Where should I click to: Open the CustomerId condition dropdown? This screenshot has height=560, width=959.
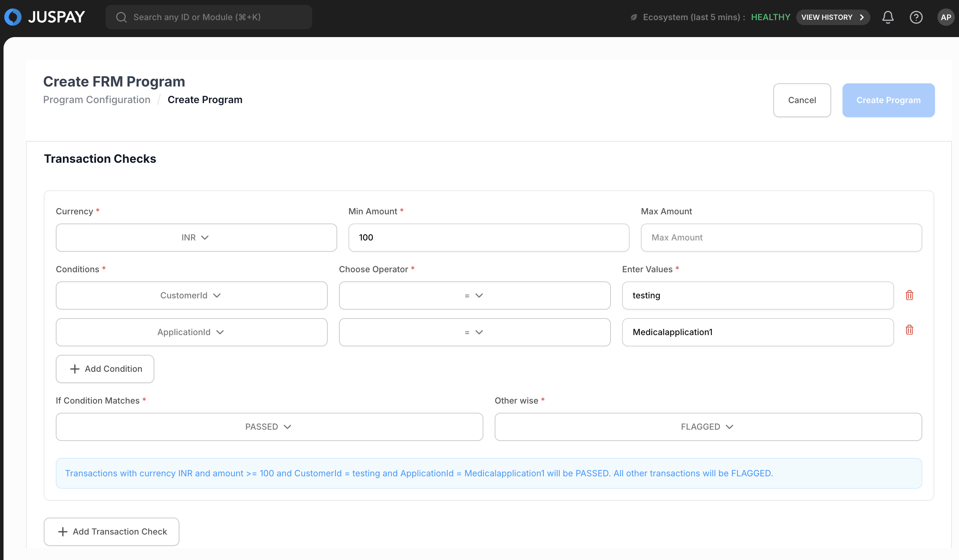point(191,295)
